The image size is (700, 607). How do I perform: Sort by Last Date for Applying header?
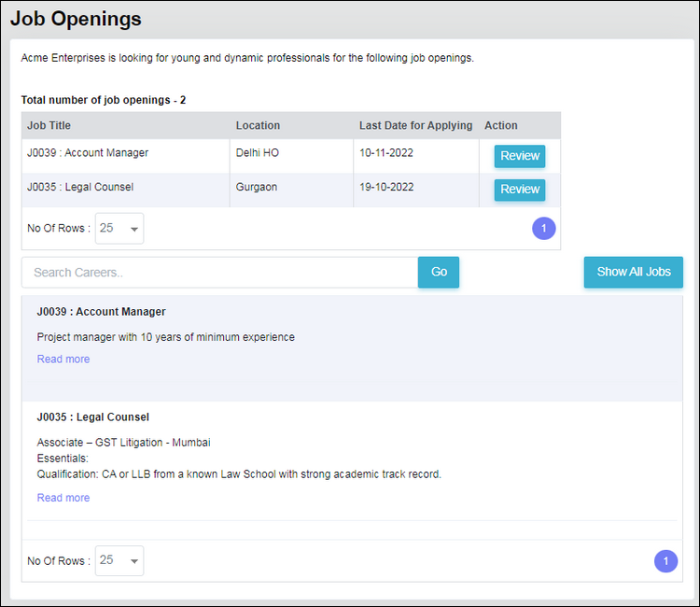click(415, 125)
